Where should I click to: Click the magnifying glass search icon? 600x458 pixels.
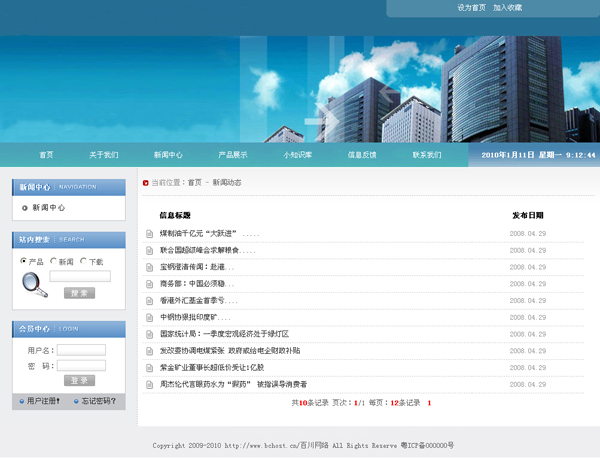click(34, 285)
